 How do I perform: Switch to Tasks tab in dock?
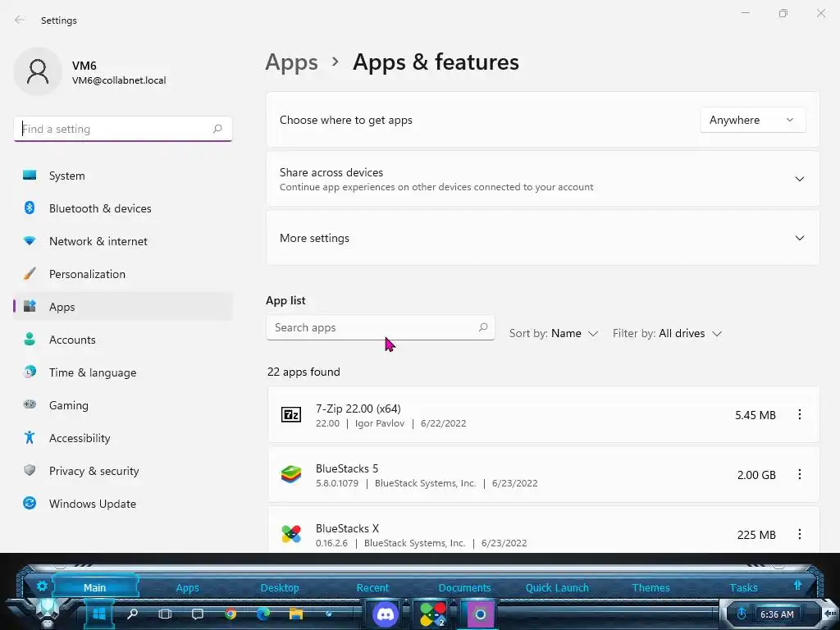(x=743, y=587)
